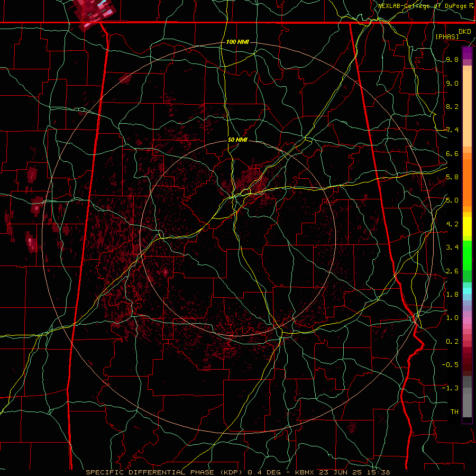
Task: Click the 8.2 scale value
Action: point(452,106)
